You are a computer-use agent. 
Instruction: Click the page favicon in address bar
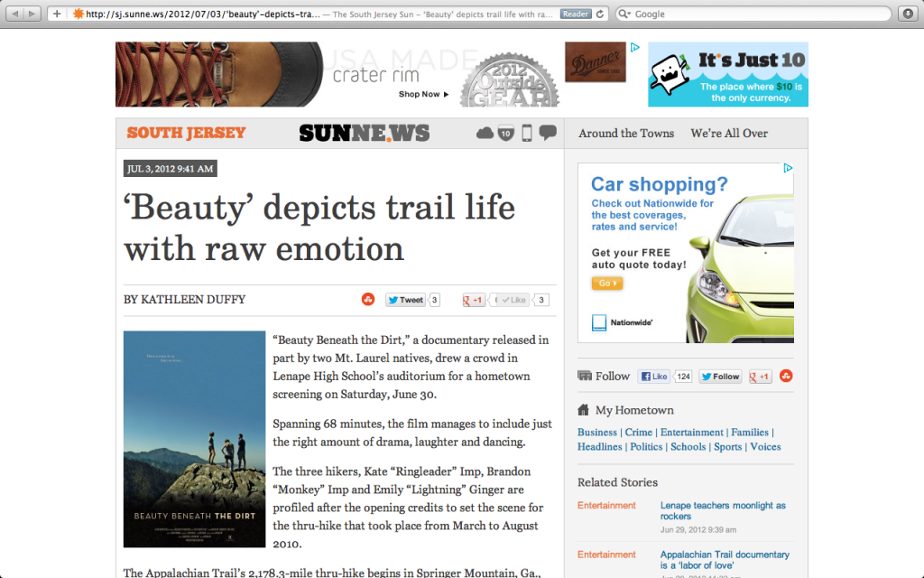pyautogui.click(x=78, y=14)
